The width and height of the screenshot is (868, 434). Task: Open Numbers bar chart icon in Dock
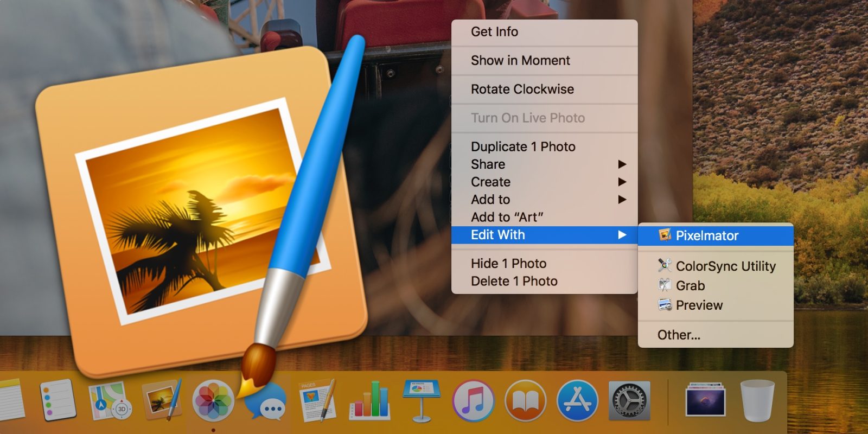click(370, 401)
